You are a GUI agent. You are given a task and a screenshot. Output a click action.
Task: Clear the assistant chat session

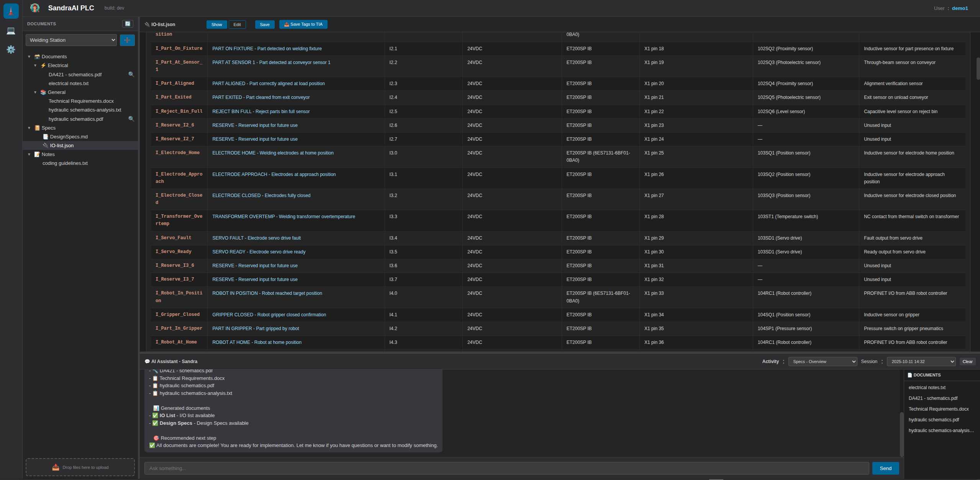tap(967, 362)
